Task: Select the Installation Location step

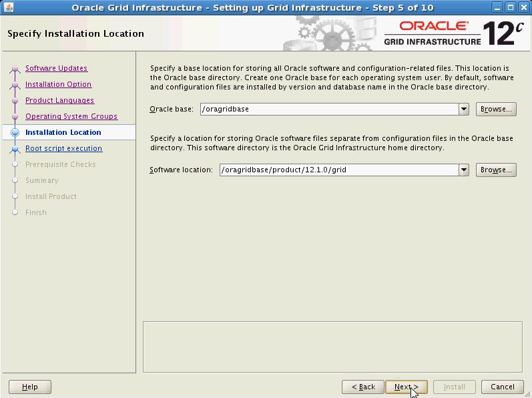Action: click(63, 132)
